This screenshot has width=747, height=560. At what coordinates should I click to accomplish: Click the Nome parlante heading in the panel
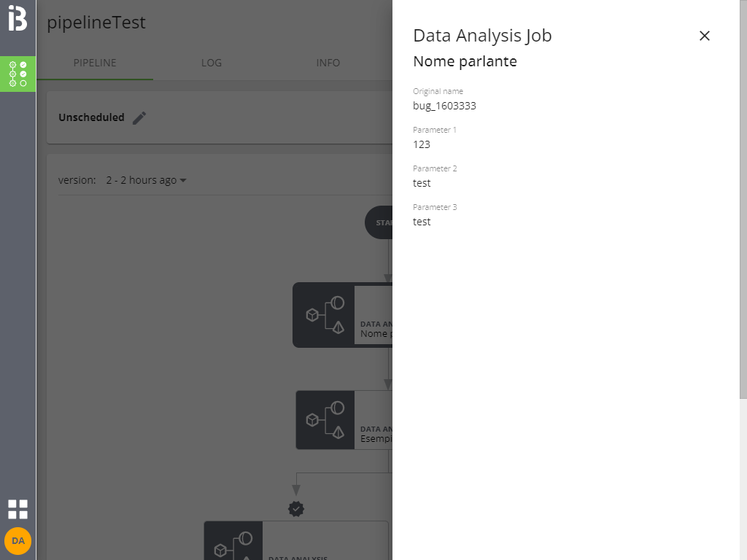pos(465,61)
